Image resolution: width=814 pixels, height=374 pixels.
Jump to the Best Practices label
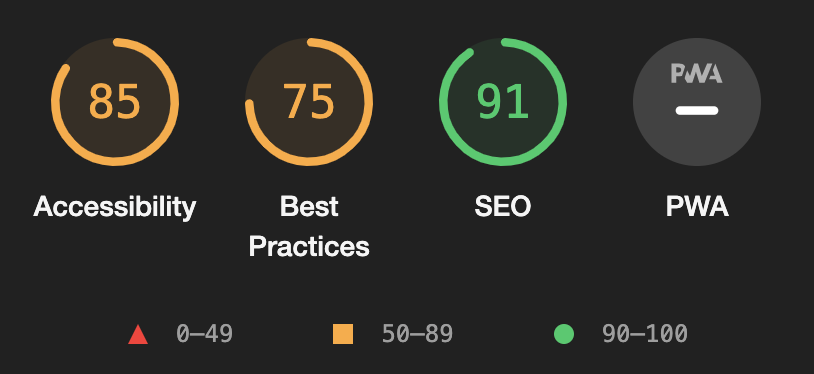[x=309, y=226]
